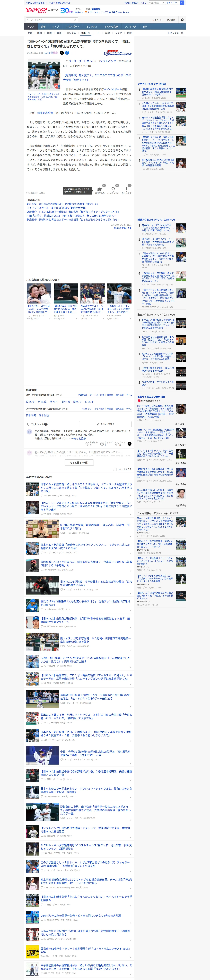Open the エンタメ category tab

coord(71,33)
